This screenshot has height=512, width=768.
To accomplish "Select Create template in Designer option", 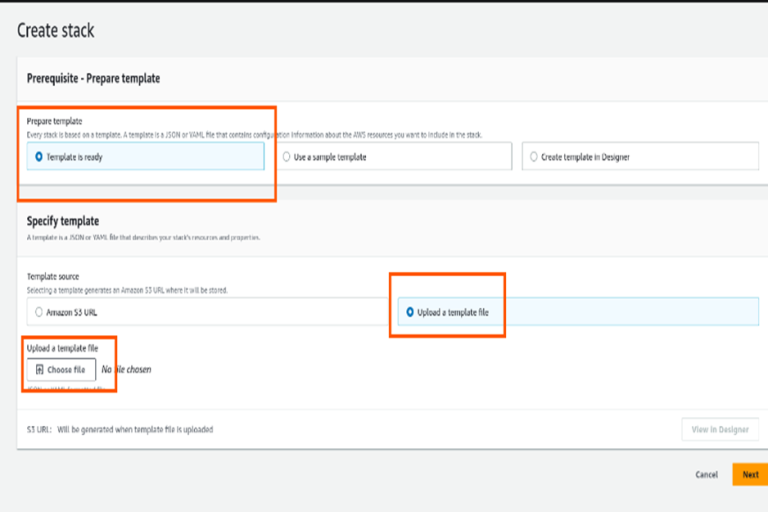I will pyautogui.click(x=640, y=157).
